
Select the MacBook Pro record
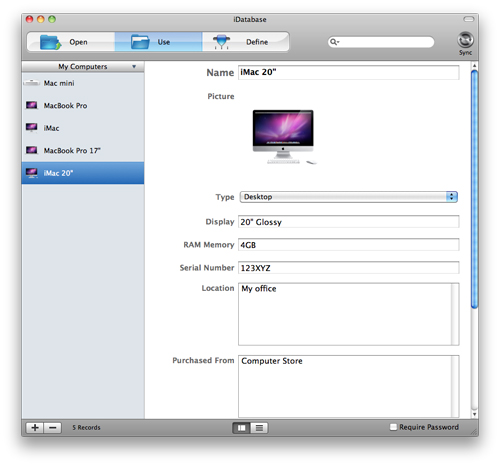pyautogui.click(x=83, y=106)
